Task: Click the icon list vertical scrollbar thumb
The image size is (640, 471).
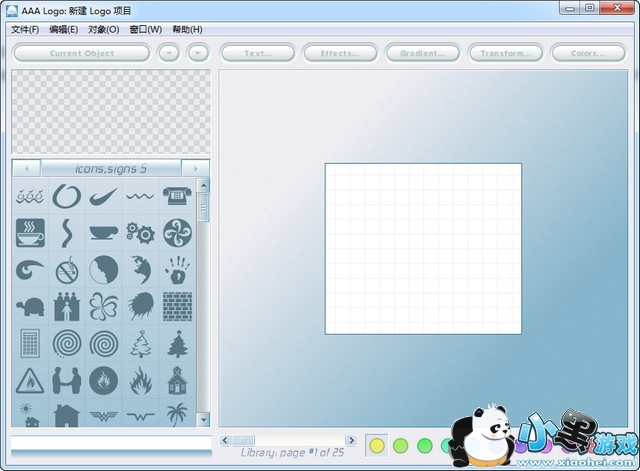Action: [x=203, y=207]
